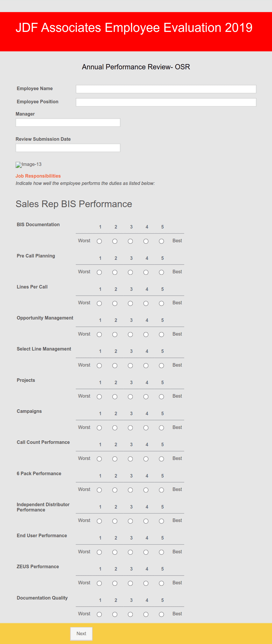
Task: Focus the Employee Name field
Action: [166, 89]
